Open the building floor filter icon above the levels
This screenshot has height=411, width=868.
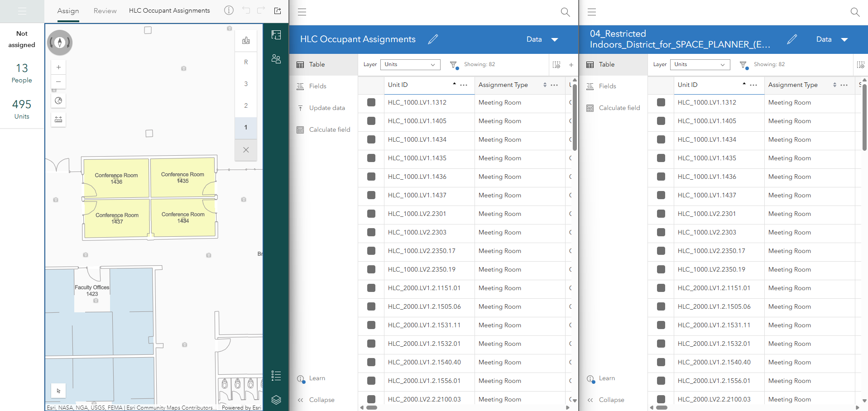coord(246,40)
